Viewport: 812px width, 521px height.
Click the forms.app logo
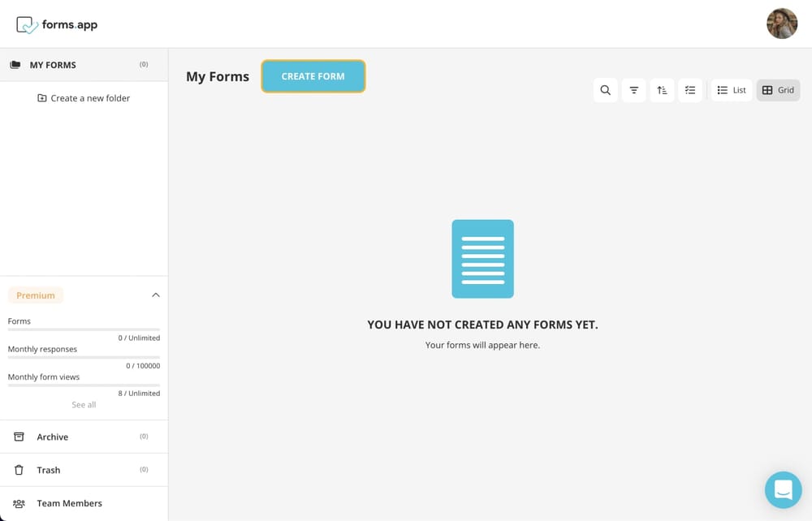click(57, 24)
